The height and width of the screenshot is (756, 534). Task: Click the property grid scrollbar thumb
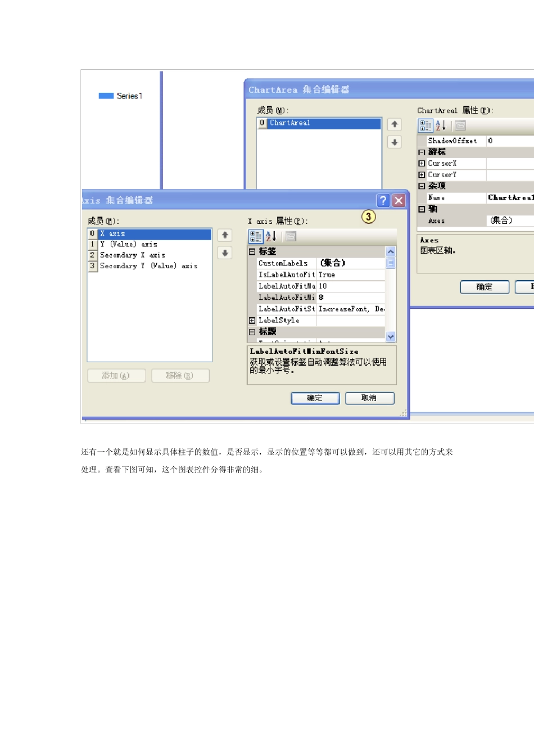coord(391,263)
